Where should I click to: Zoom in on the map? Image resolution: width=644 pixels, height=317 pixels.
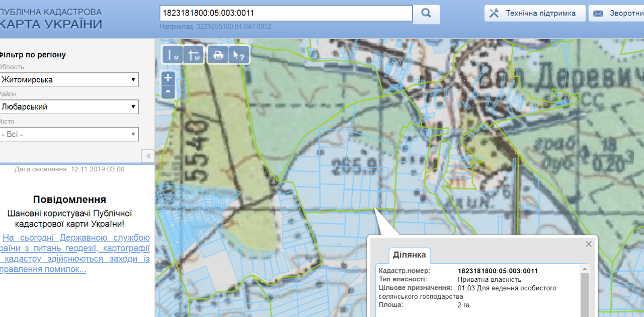coord(168,78)
